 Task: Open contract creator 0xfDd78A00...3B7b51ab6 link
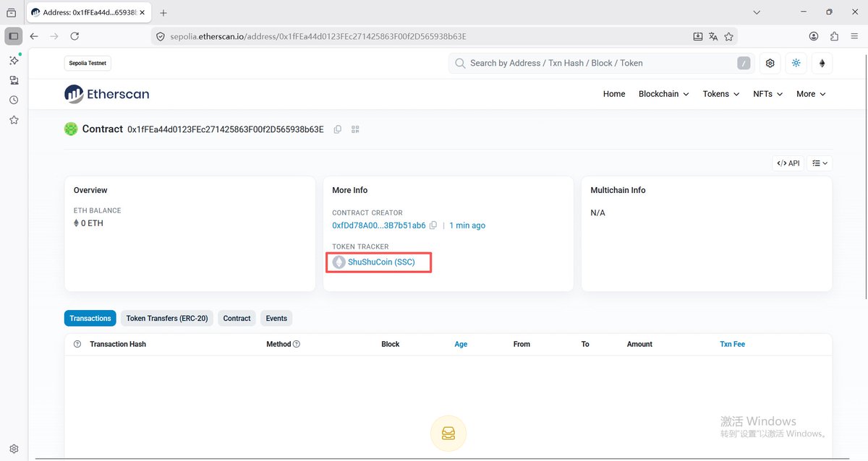[x=379, y=225]
